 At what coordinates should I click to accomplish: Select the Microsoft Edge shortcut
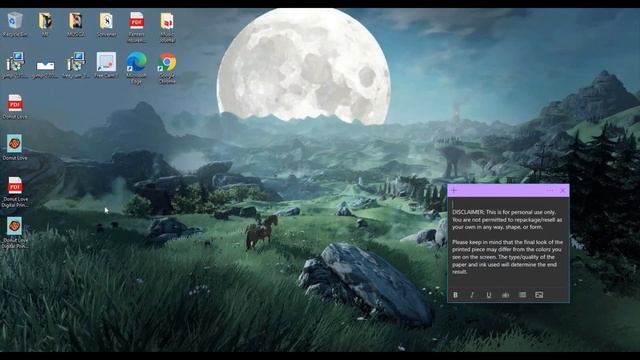click(x=137, y=68)
